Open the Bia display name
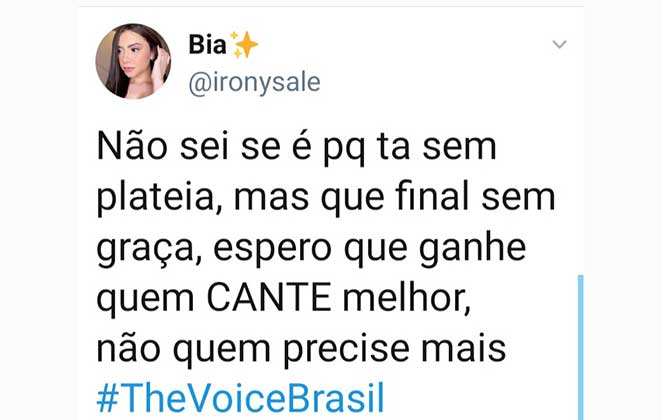This screenshot has height=420, width=662. (x=207, y=45)
